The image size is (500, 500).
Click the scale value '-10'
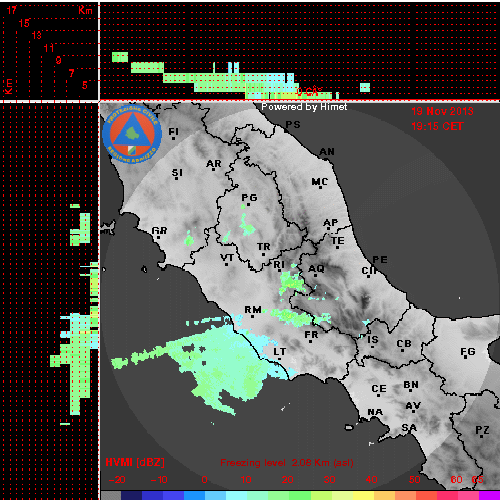(x=159, y=480)
